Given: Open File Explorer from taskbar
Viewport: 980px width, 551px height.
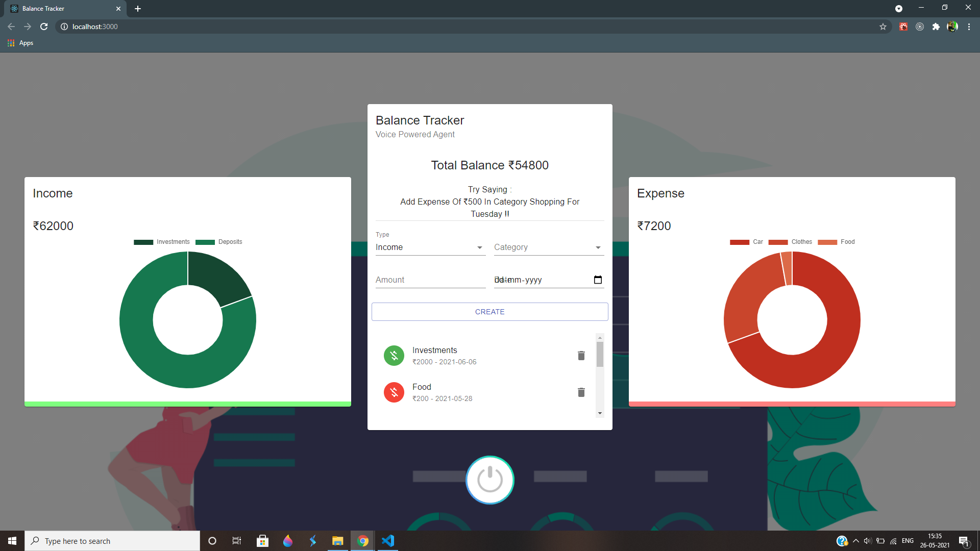Looking at the screenshot, I should coord(337,541).
